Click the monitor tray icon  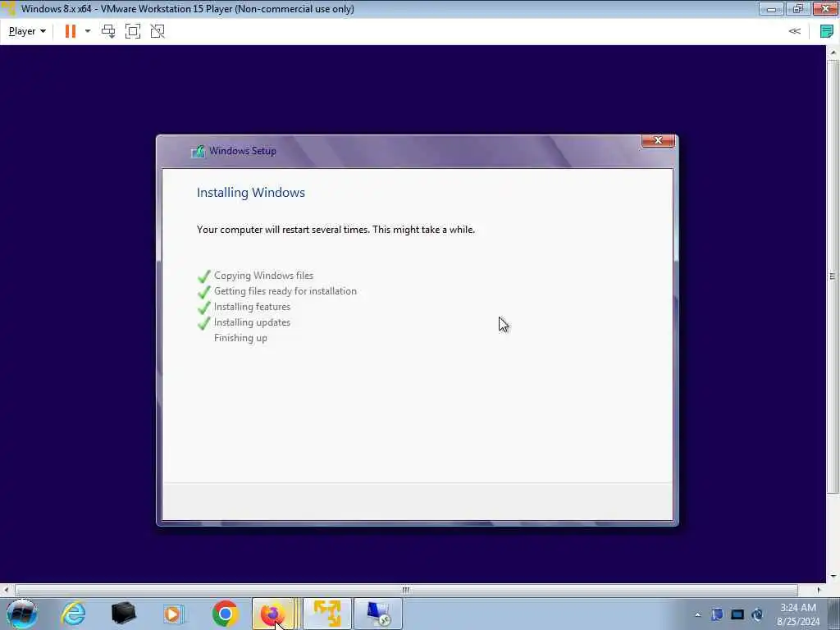click(x=737, y=614)
